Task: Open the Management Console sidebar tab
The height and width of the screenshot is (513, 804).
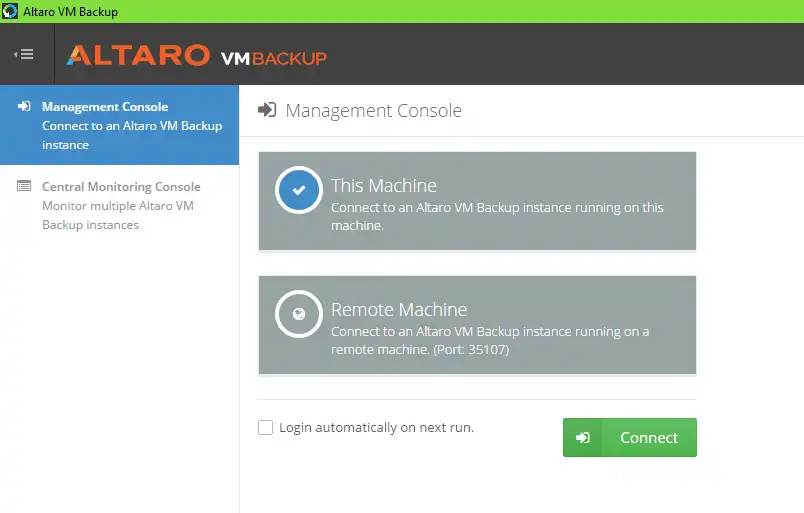Action: 119,125
